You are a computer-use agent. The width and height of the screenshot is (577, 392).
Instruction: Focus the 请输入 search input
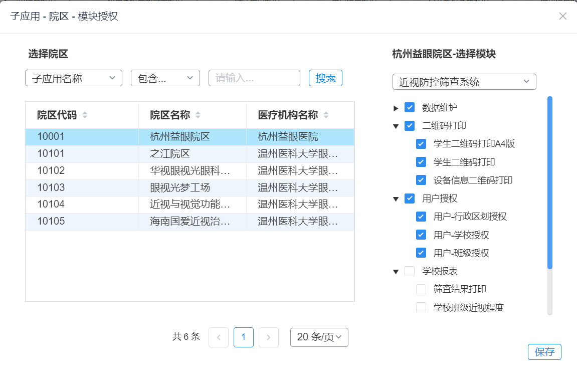254,78
